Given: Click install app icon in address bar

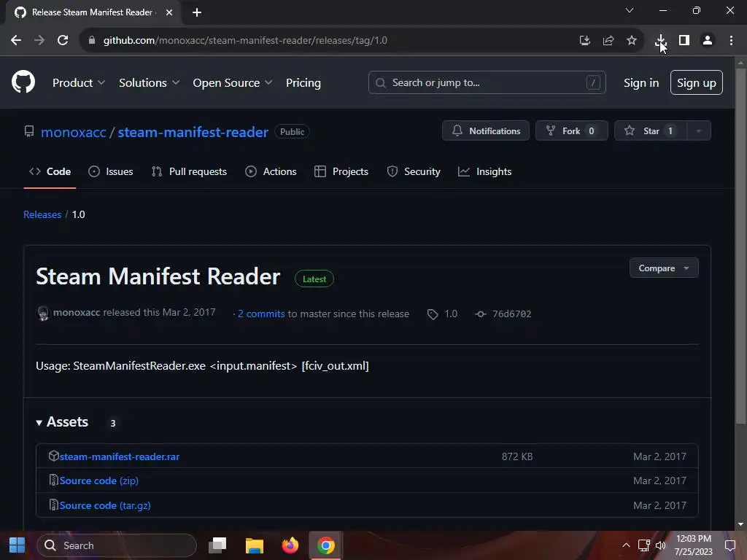Looking at the screenshot, I should click(x=584, y=41).
